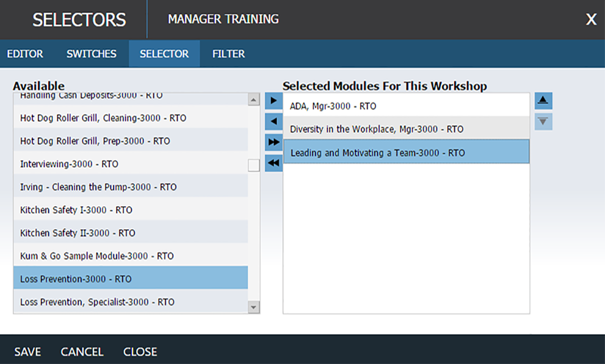
Task: Switch to the EDITOR tab
Action: coord(25,54)
